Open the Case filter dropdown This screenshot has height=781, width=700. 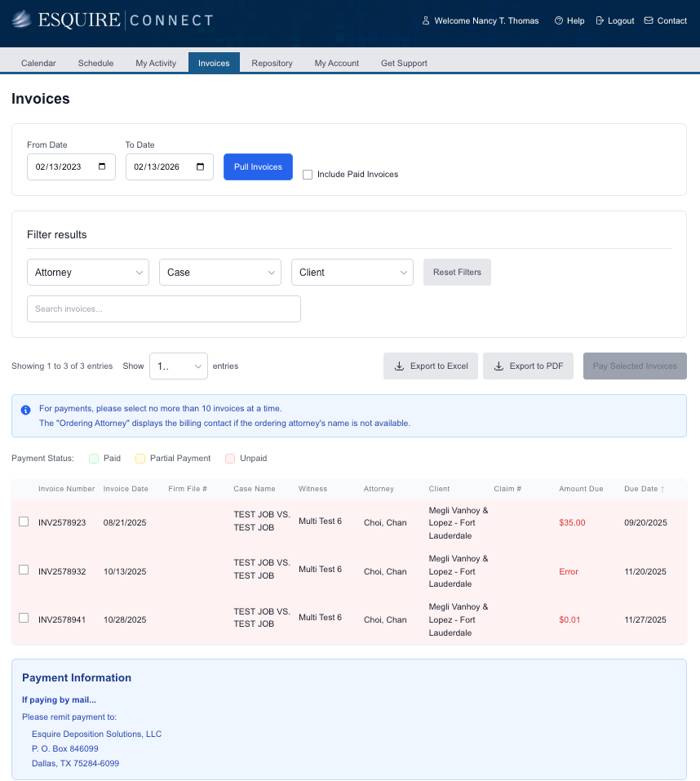(x=220, y=272)
